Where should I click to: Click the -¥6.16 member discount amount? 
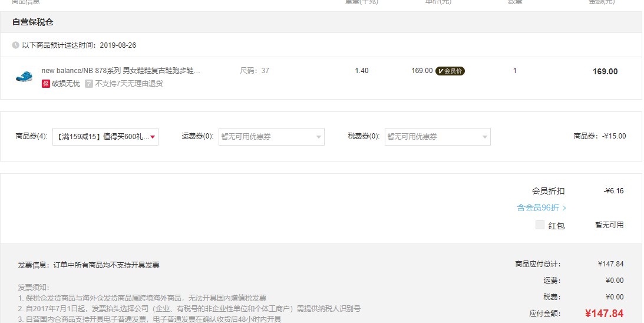(613, 191)
